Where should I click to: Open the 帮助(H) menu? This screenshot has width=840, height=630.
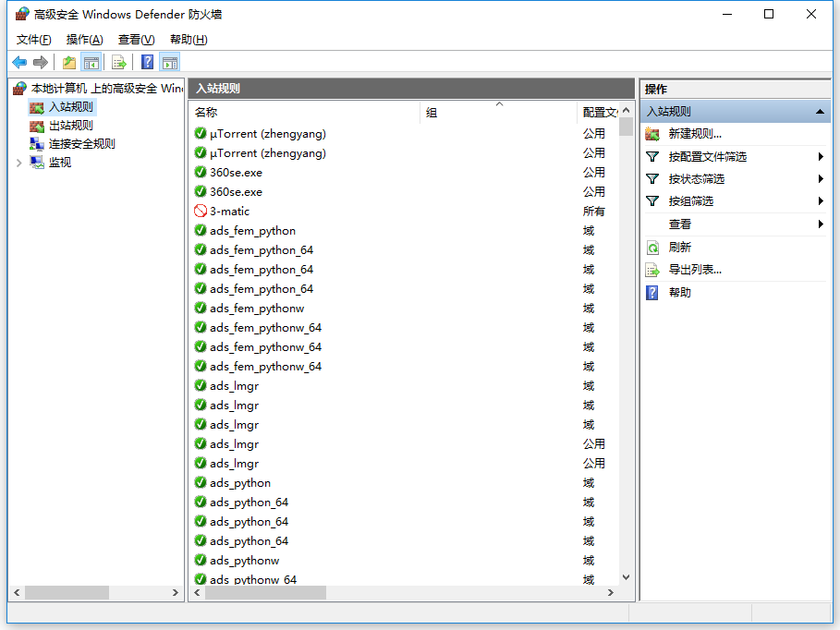(x=189, y=40)
